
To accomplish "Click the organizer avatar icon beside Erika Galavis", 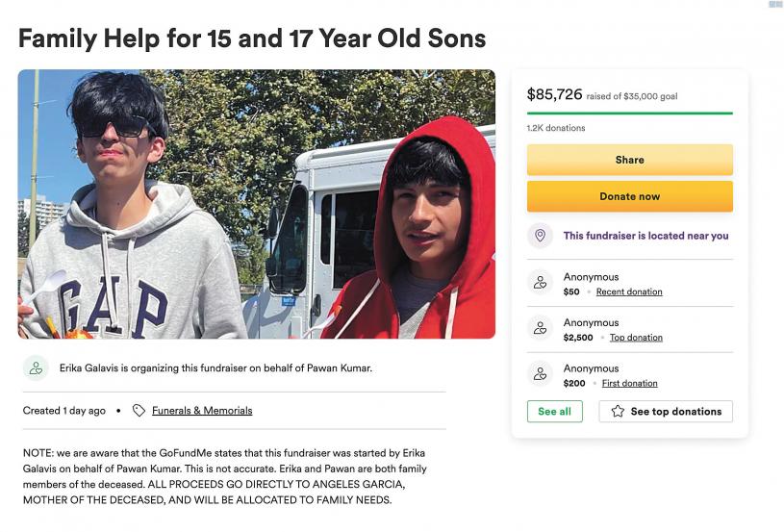I will pyautogui.click(x=37, y=367).
